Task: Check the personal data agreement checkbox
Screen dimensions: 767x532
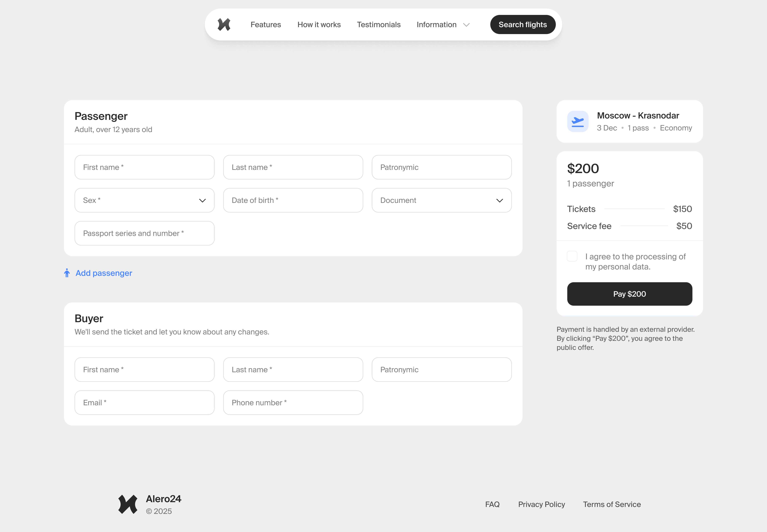Action: (572, 256)
